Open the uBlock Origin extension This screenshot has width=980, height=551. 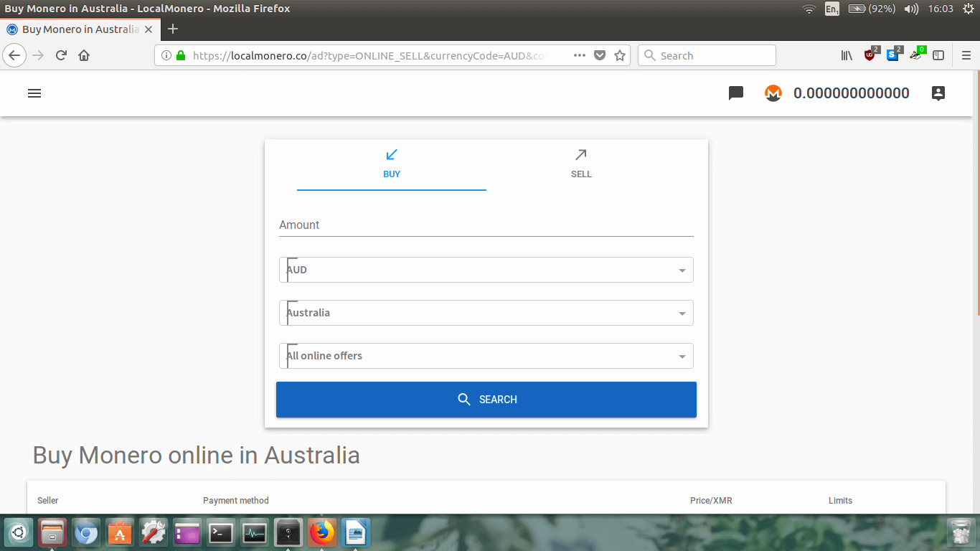(870, 55)
